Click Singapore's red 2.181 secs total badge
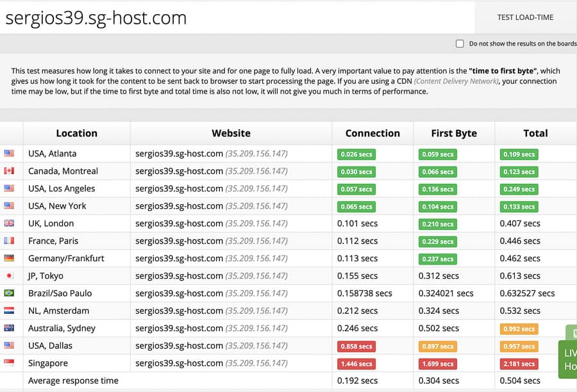The height and width of the screenshot is (392, 577). pyautogui.click(x=519, y=364)
